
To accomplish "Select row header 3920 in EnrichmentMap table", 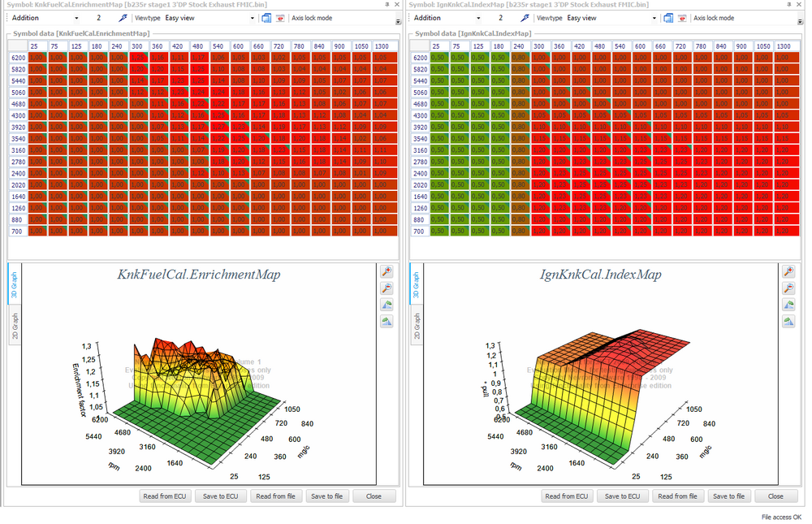I will click(x=18, y=127).
